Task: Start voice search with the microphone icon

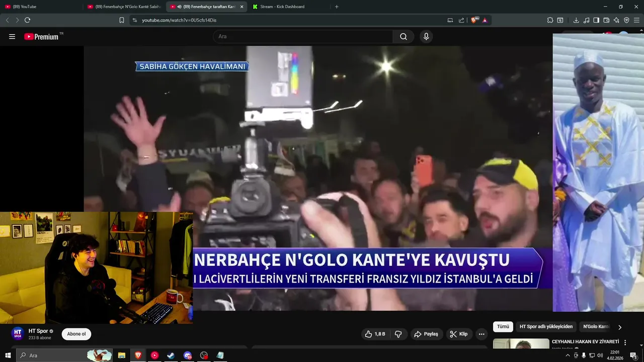Action: tap(426, 37)
